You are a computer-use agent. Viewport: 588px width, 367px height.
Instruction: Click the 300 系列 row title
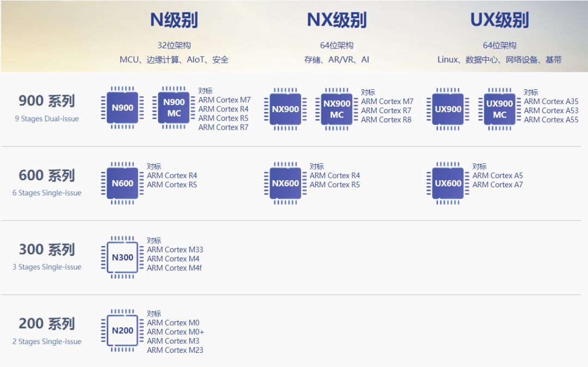(47, 250)
